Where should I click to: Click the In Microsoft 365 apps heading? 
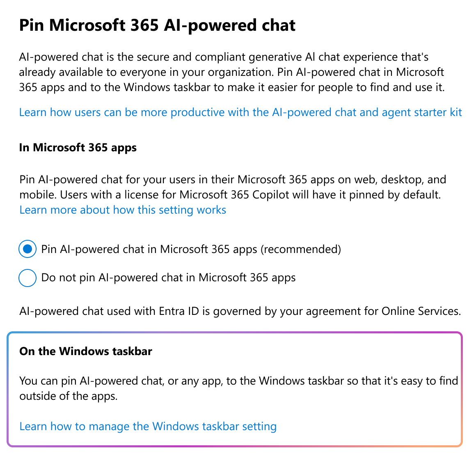pos(78,148)
